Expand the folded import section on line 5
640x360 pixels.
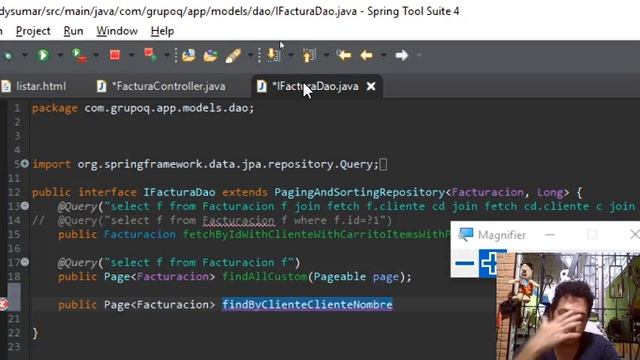pos(25,164)
